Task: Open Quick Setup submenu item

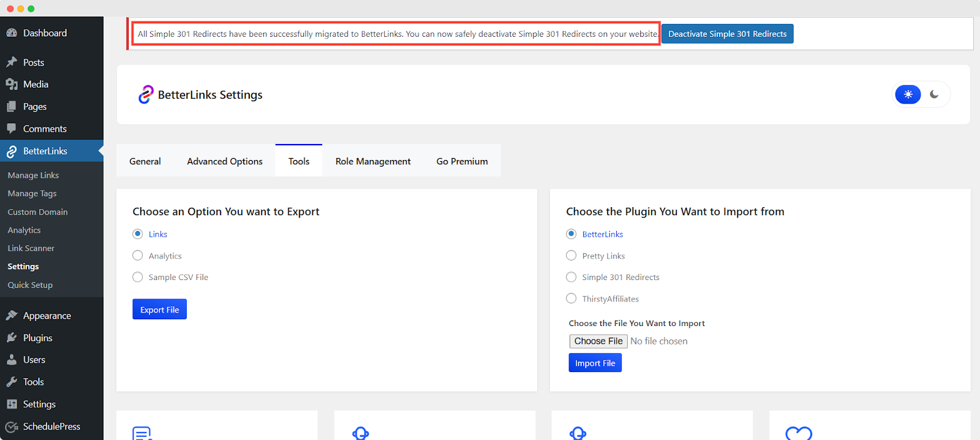Action: [x=31, y=285]
